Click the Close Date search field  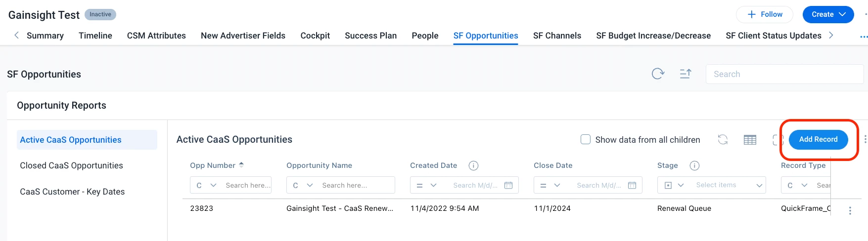click(x=598, y=185)
